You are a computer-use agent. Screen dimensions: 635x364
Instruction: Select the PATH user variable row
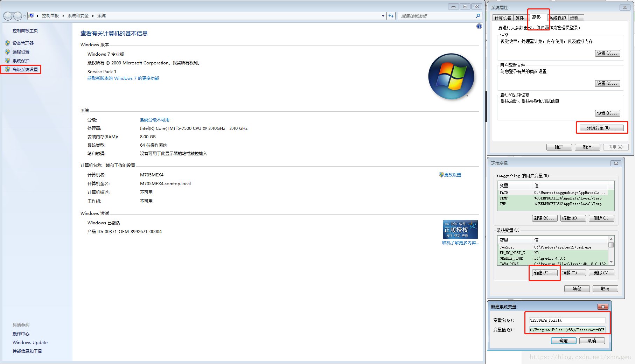(x=553, y=192)
